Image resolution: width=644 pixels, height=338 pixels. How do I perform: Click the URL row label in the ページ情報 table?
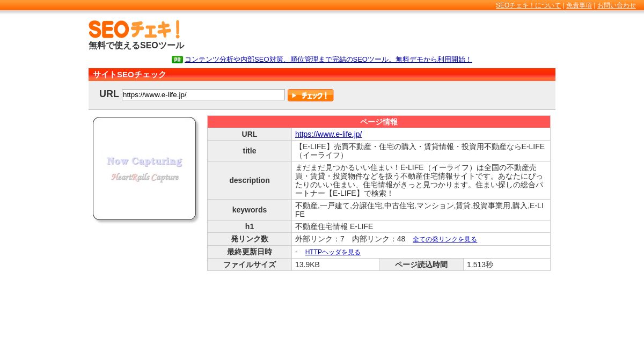tap(250, 134)
